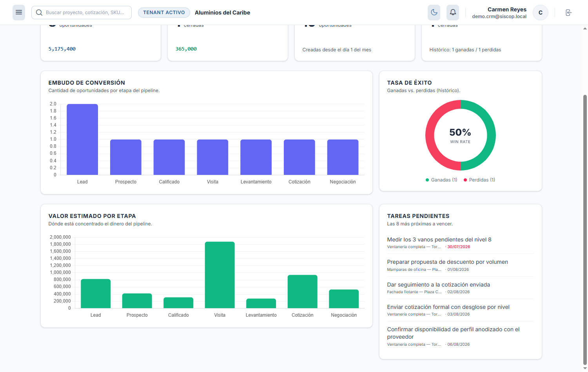Open the notifications bell

click(x=453, y=13)
